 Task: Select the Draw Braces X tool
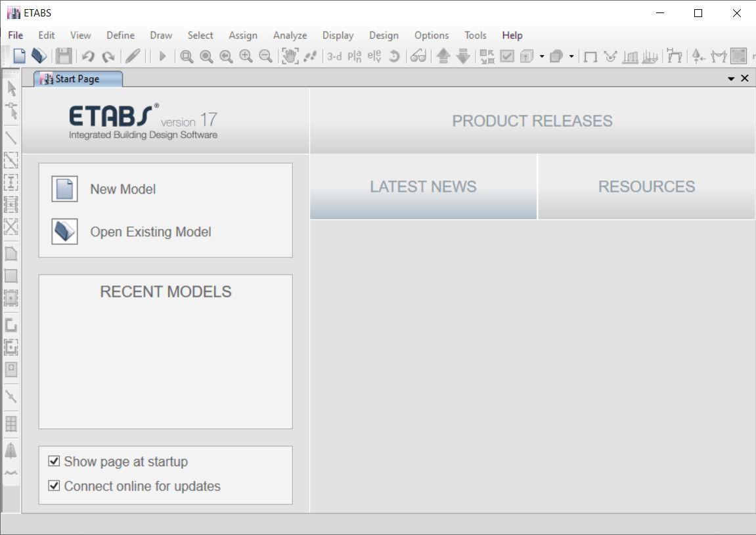pyautogui.click(x=11, y=226)
